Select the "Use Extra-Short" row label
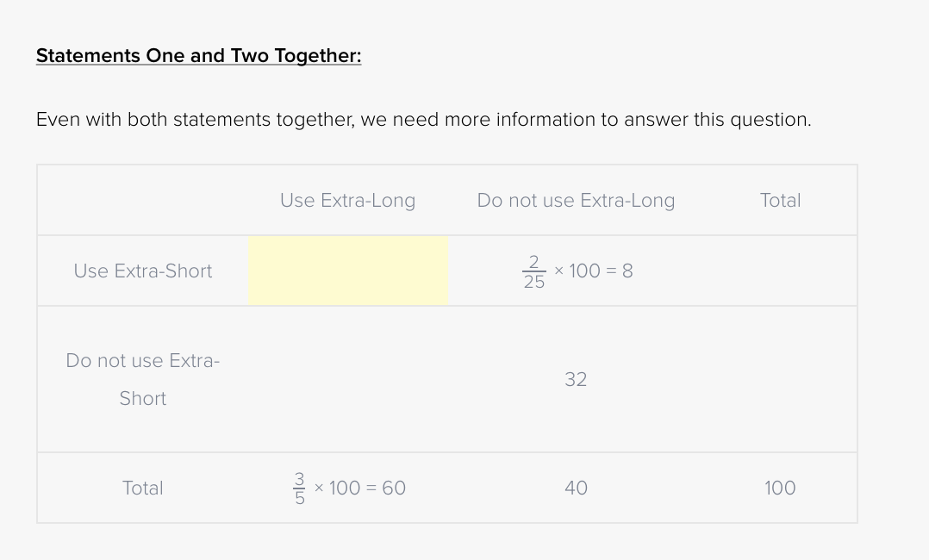Image resolution: width=929 pixels, height=560 pixels. point(142,271)
